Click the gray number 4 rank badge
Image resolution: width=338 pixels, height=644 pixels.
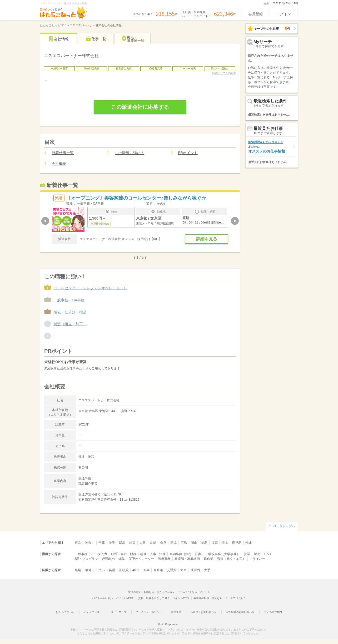point(47,324)
